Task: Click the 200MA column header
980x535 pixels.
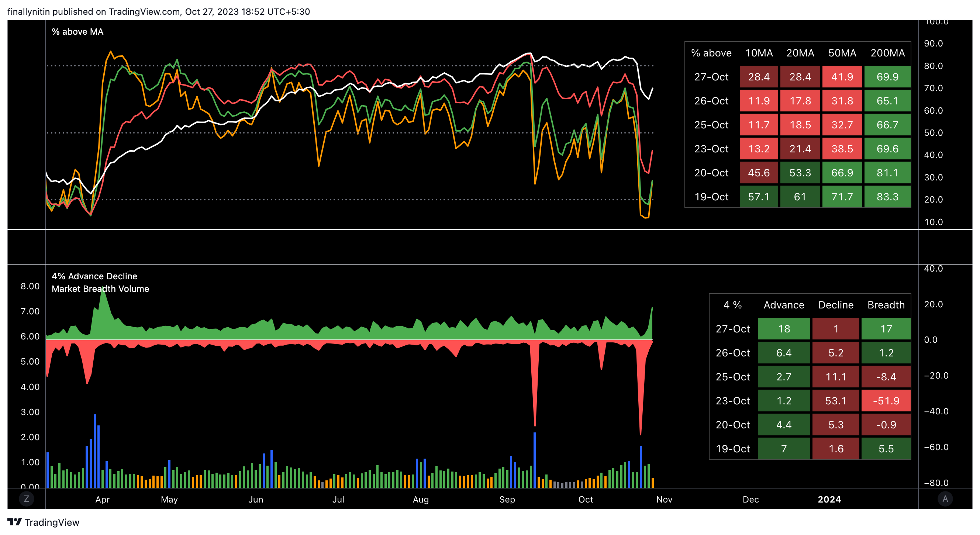Action: pyautogui.click(x=887, y=53)
